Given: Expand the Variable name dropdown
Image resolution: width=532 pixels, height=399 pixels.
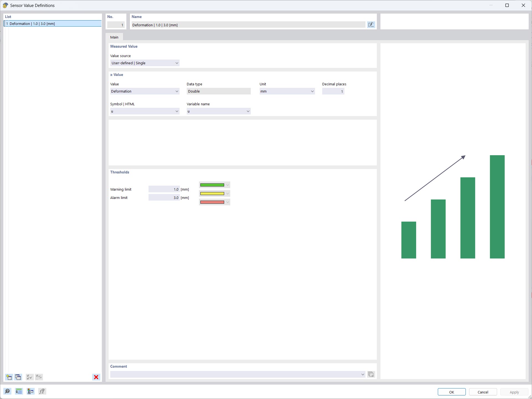Looking at the screenshot, I should tap(218, 111).
